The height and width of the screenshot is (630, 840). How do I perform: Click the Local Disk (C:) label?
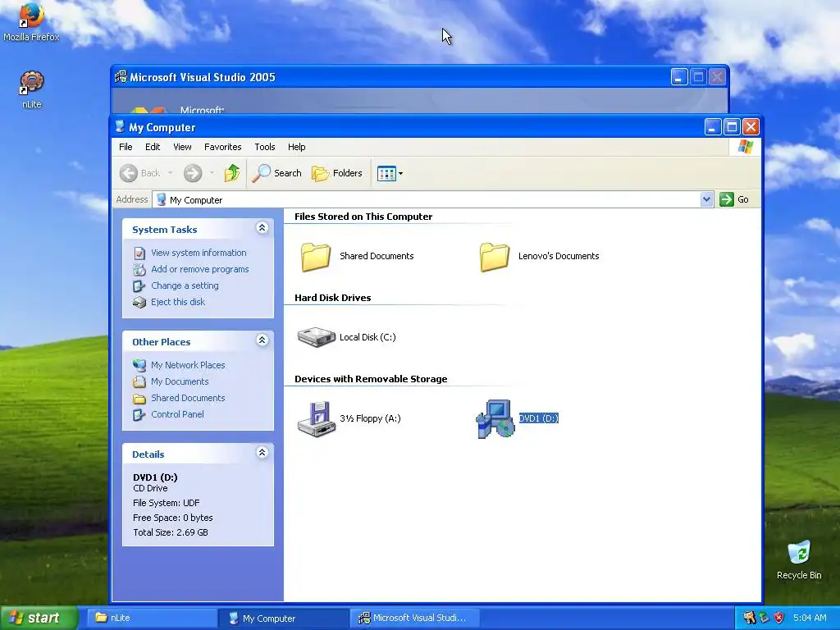click(367, 337)
